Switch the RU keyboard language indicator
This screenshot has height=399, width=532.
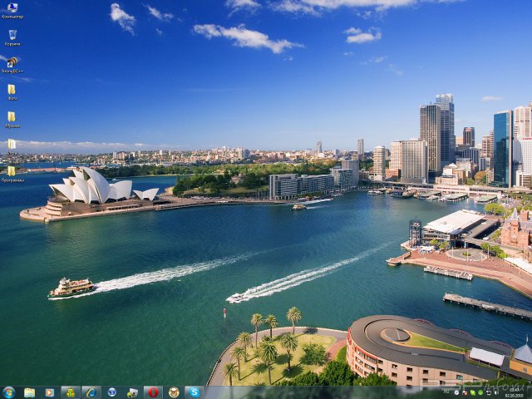pos(446,392)
